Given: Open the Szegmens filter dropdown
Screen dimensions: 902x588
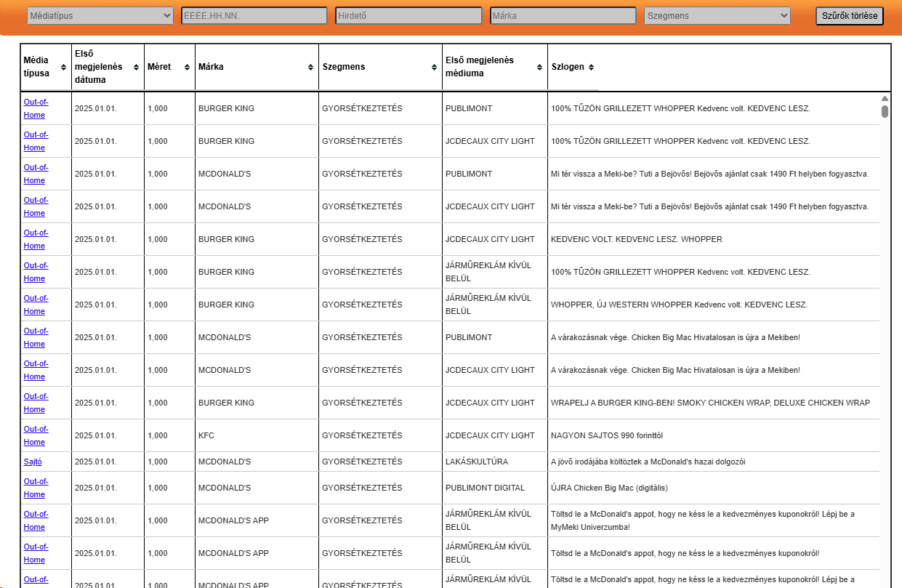Looking at the screenshot, I should 717,15.
